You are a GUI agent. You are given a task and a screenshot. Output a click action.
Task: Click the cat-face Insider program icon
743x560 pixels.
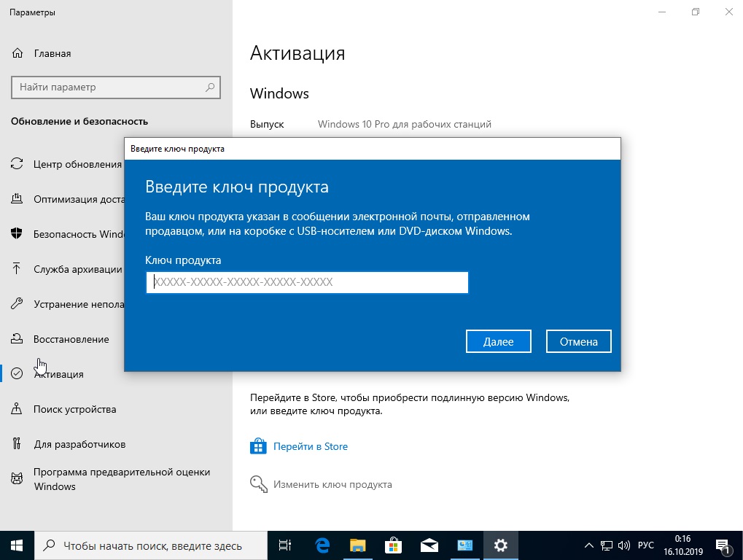pos(17,478)
